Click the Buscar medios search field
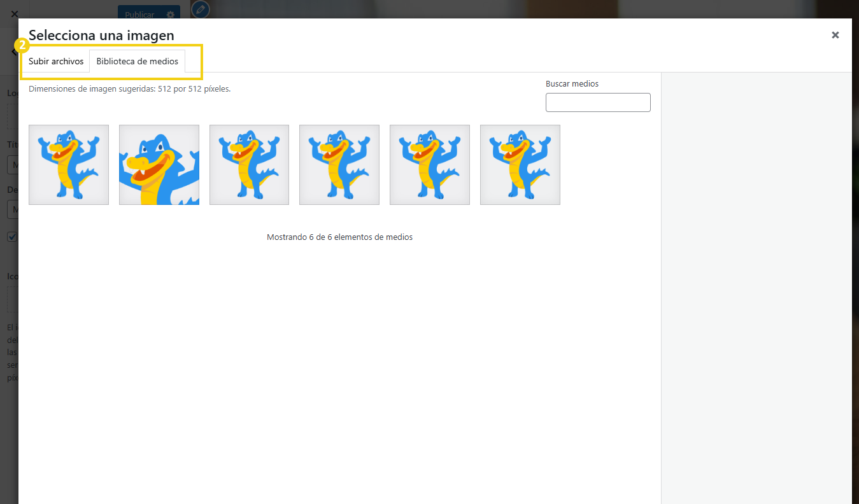Viewport: 859px width, 504px height. tap(597, 102)
